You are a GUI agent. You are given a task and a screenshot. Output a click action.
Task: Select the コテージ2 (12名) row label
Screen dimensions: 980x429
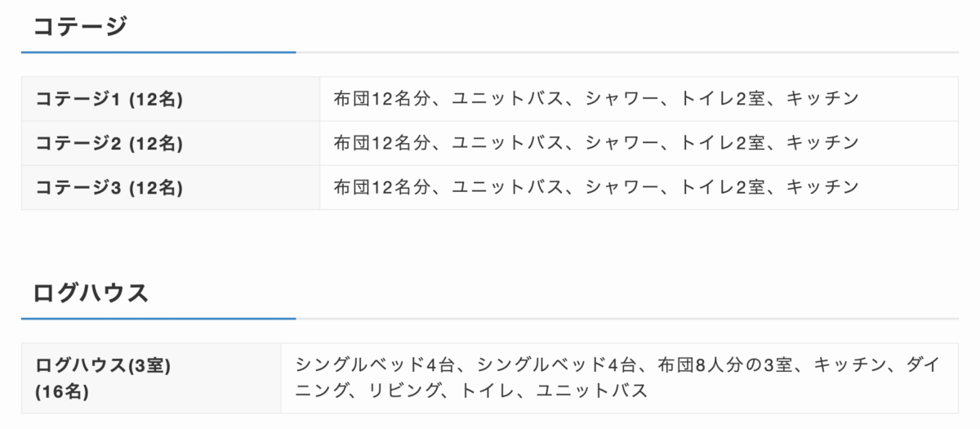109,143
